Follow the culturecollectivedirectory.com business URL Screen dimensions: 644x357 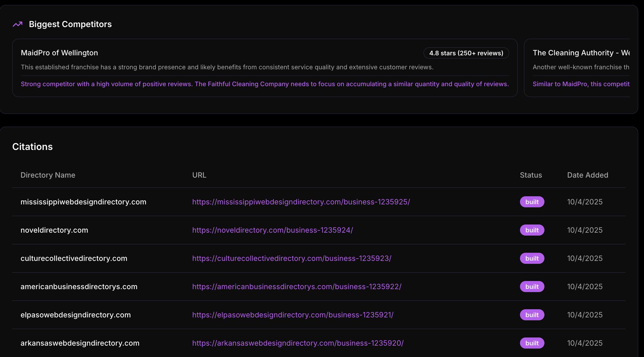(291, 258)
